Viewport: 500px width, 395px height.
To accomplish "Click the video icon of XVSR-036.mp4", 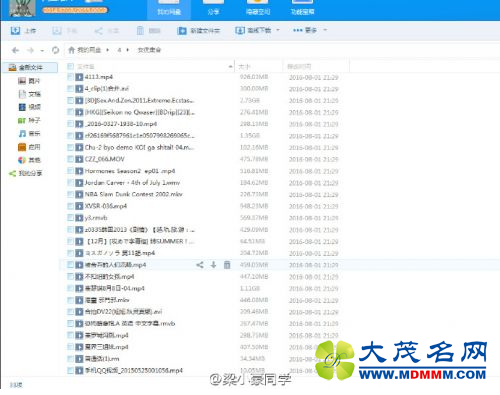I will tap(79, 206).
